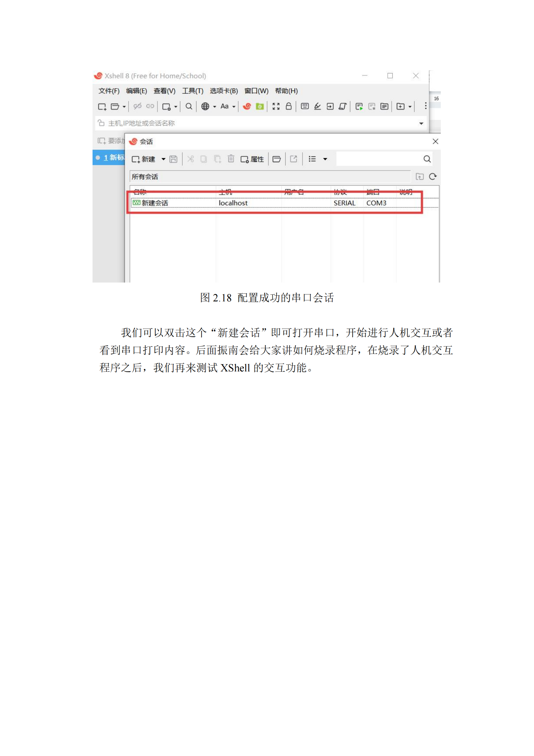Expand the view mode dropdown arrow
The width and height of the screenshot is (534, 756).
point(325,159)
